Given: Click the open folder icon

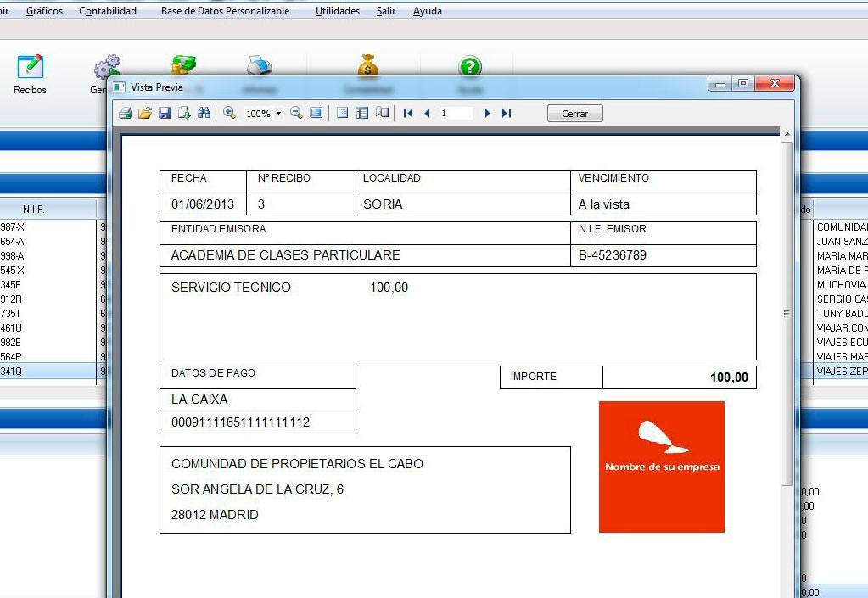Looking at the screenshot, I should 145,113.
